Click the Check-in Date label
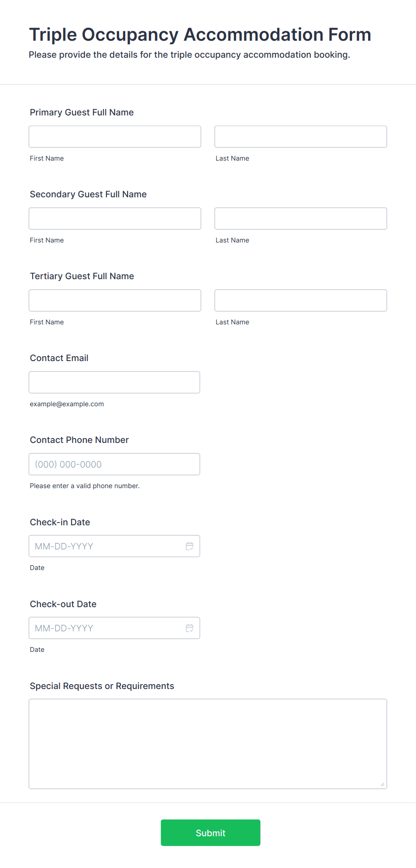 pyautogui.click(x=60, y=522)
